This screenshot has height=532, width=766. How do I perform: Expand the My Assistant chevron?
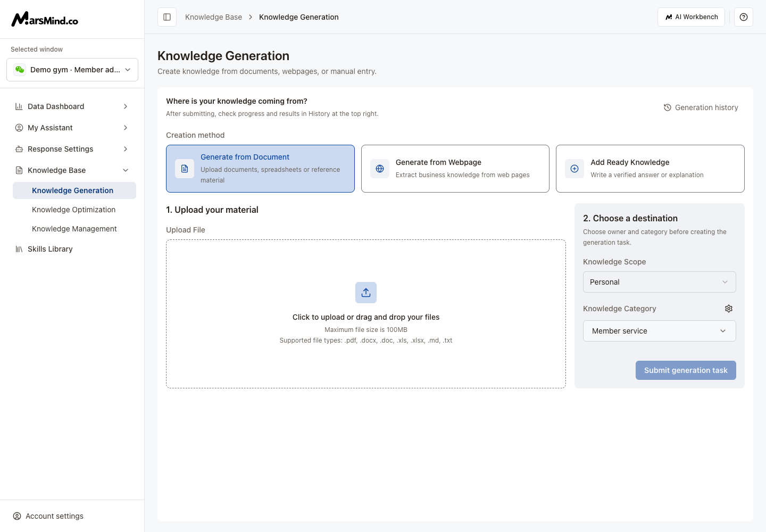(126, 128)
